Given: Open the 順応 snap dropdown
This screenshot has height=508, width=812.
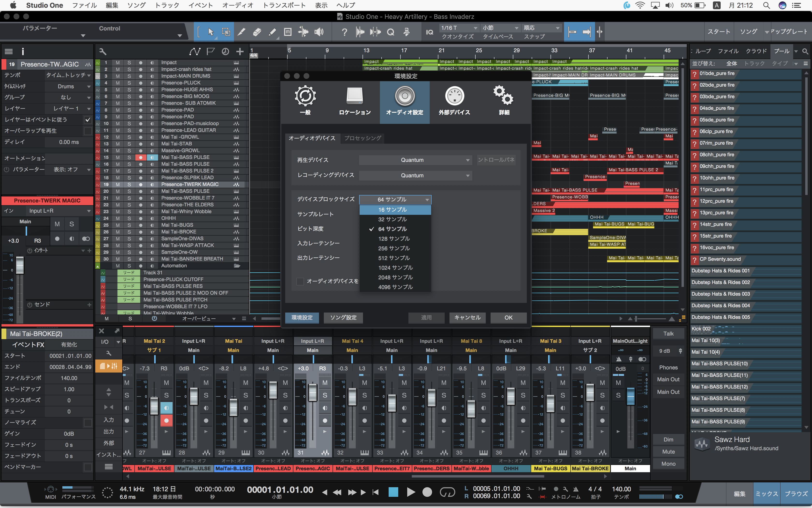Looking at the screenshot, I should [542, 28].
